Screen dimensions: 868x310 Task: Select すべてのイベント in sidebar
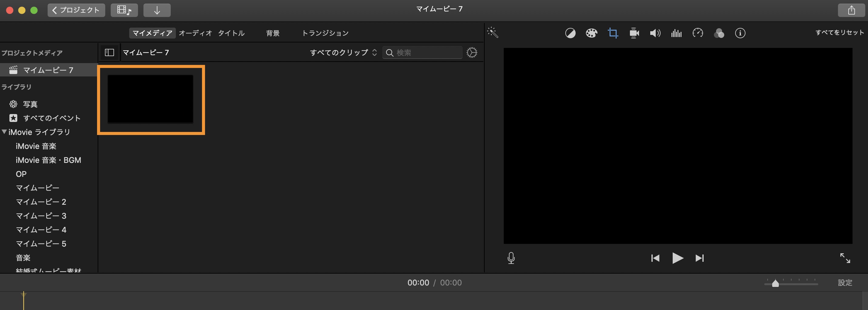(52, 118)
